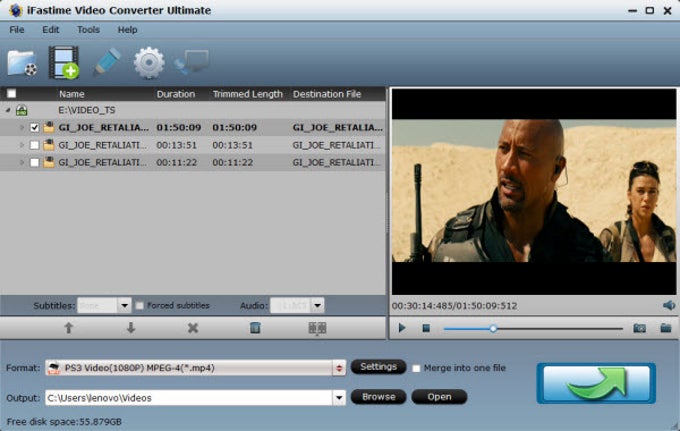Uncheck the 01:50:09 title checkbox
This screenshot has width=680, height=431.
35,127
